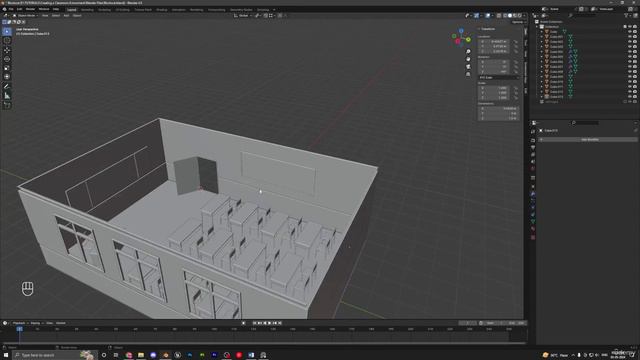
Task: Hide Cube in viewport via eye icon
Action: coord(630,31)
